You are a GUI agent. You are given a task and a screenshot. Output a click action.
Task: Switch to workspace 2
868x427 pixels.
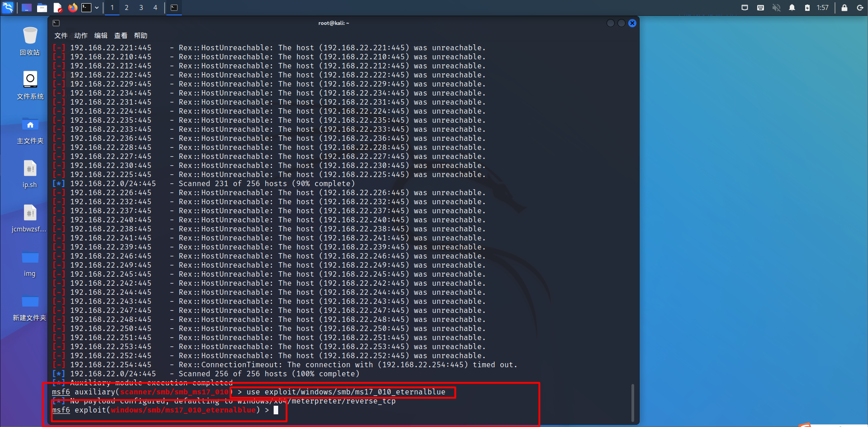(x=127, y=8)
